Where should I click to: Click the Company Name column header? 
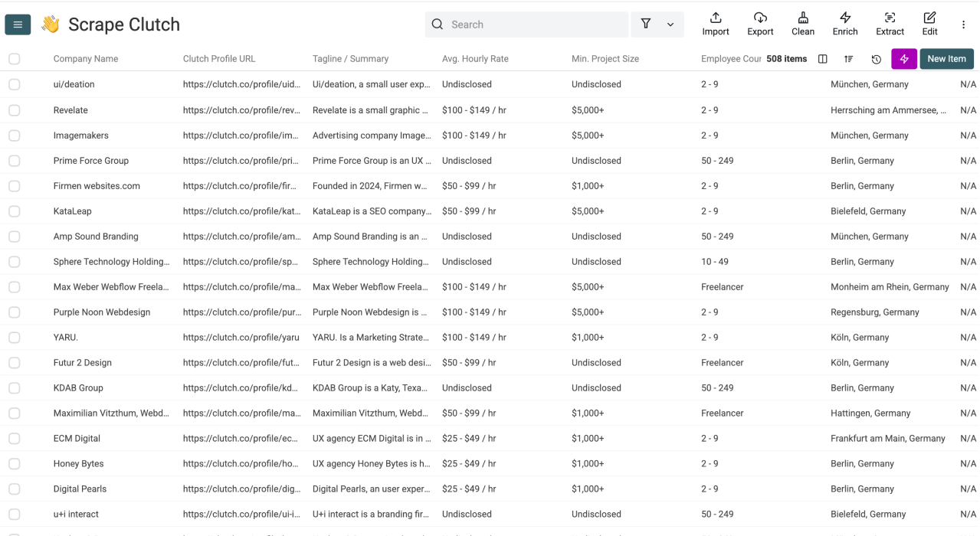(86, 59)
